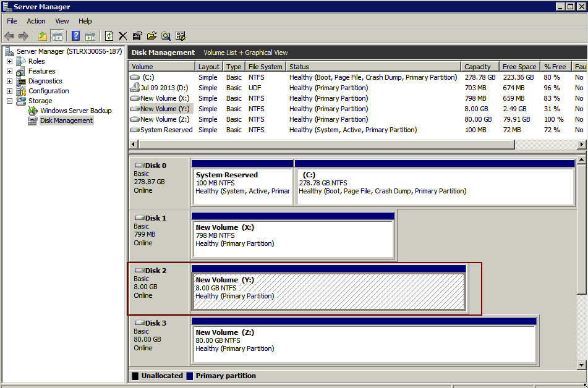Sort by the Capacity column header

(477, 67)
